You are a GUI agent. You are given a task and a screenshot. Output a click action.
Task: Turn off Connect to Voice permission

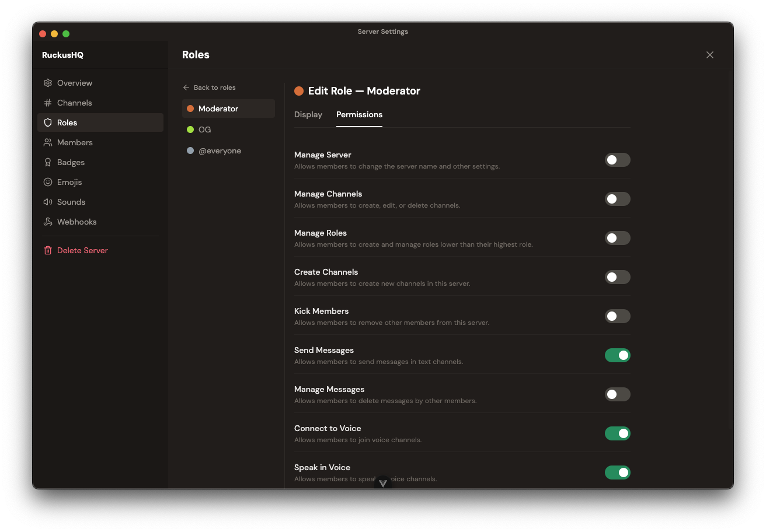point(617,433)
